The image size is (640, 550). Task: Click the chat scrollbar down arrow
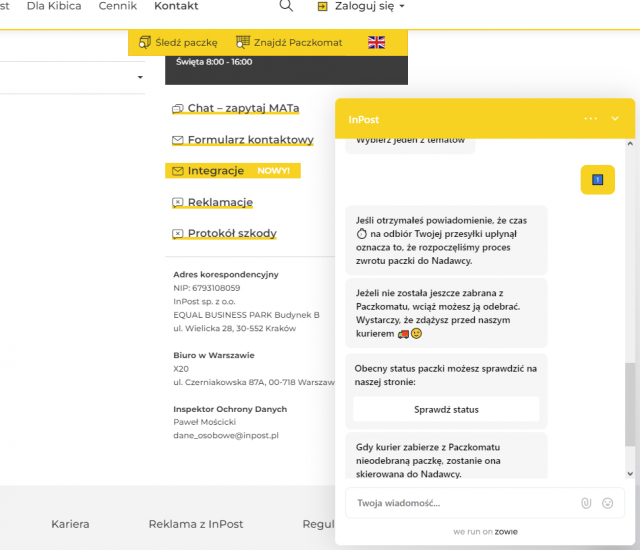pyautogui.click(x=630, y=473)
